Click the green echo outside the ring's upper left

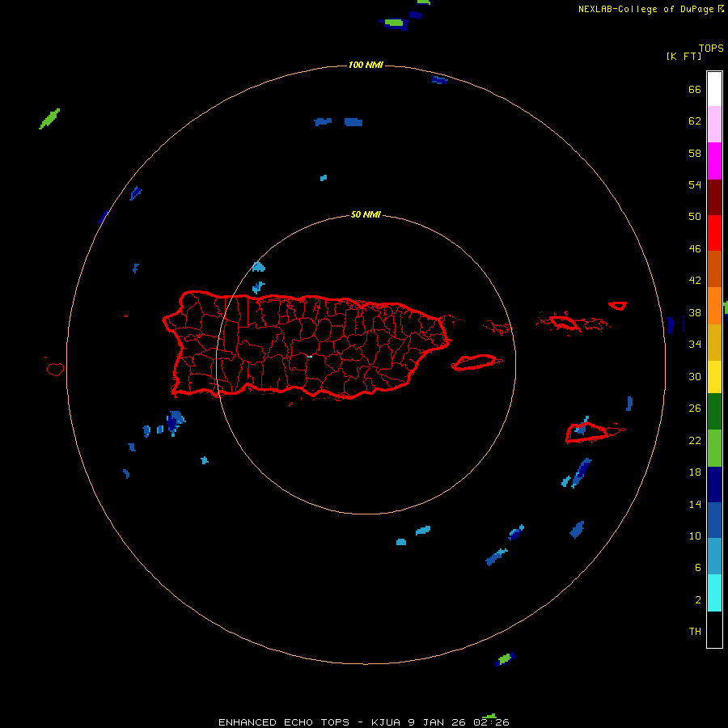point(49,119)
